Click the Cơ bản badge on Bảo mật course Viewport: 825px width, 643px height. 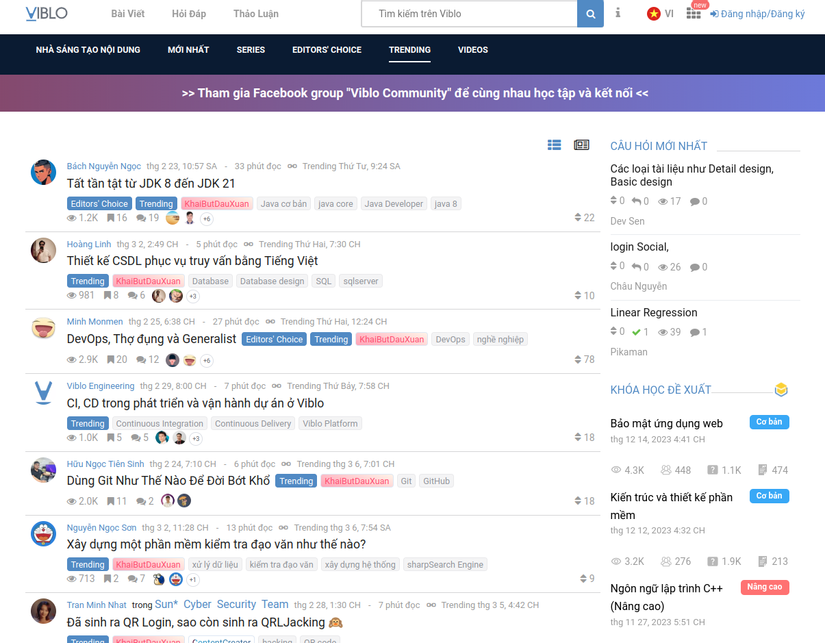tap(769, 422)
